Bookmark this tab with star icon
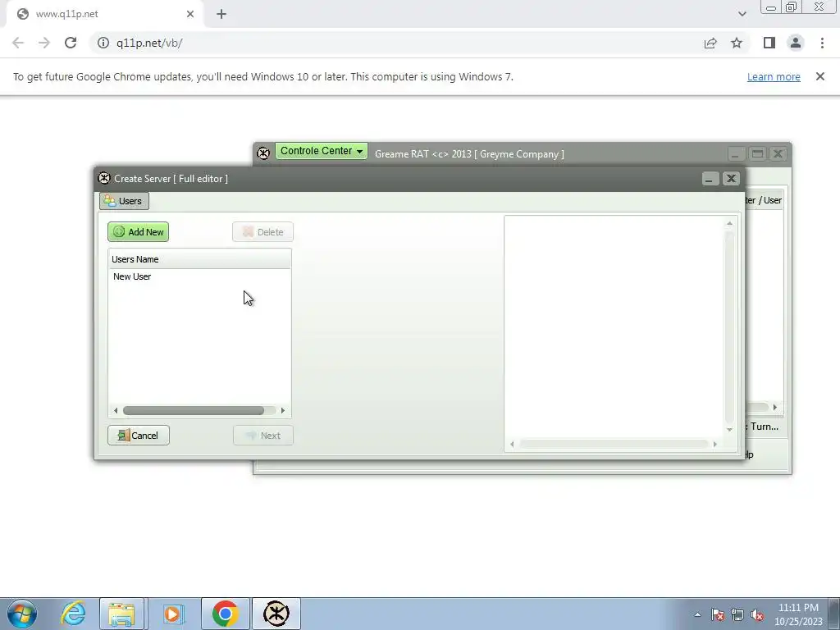 (x=737, y=43)
